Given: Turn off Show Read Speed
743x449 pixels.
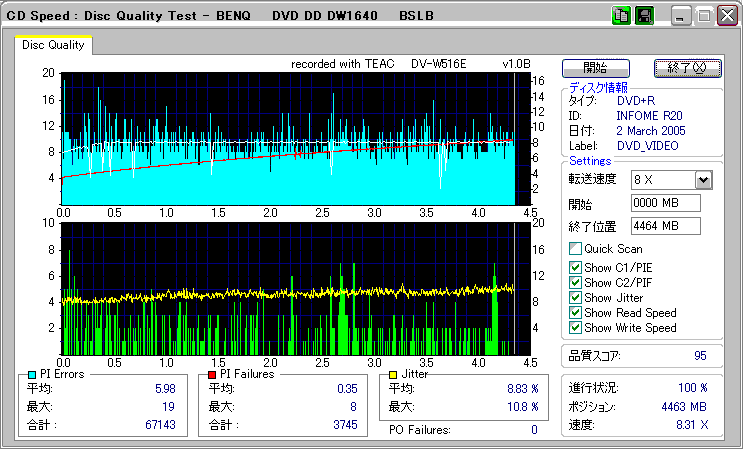Looking at the screenshot, I should [x=575, y=312].
